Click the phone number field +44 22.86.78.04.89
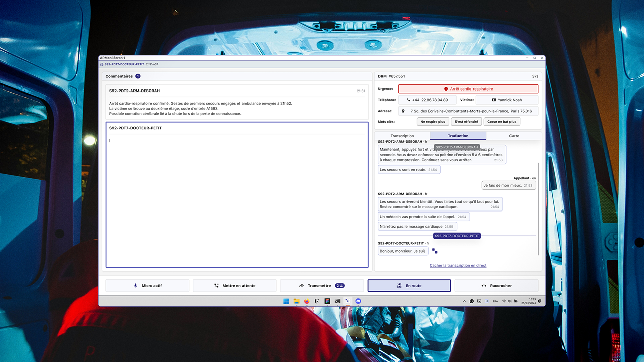This screenshot has height=362, width=644. click(x=427, y=100)
